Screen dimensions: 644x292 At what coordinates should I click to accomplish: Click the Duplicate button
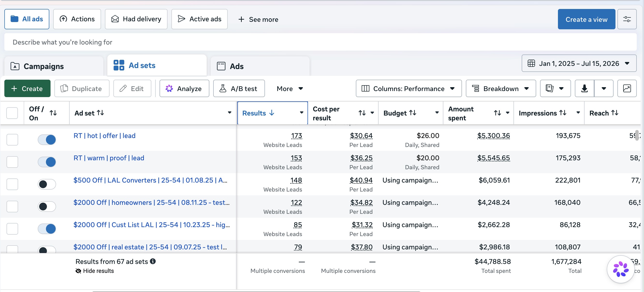[x=82, y=88]
